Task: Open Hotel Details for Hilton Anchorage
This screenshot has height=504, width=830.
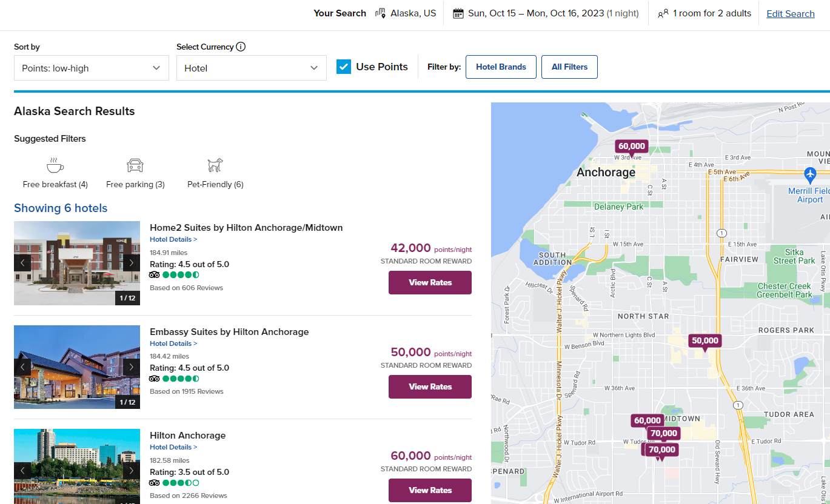Action: pyautogui.click(x=173, y=446)
